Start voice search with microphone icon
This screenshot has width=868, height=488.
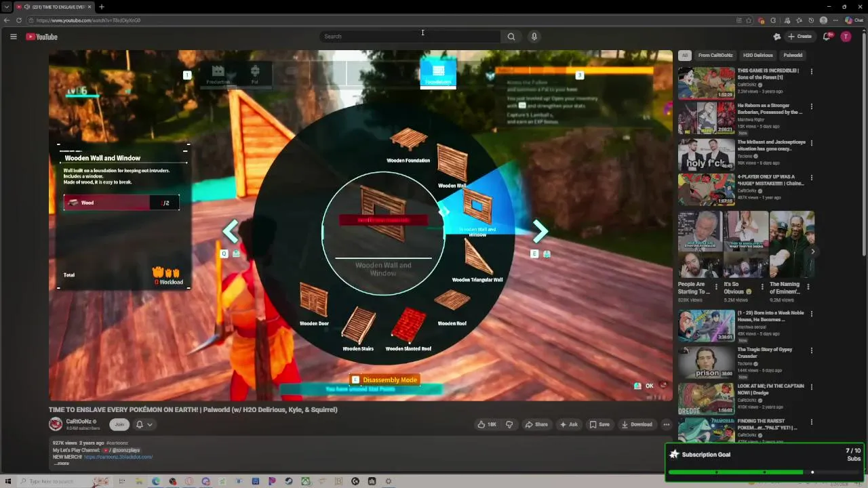[534, 37]
